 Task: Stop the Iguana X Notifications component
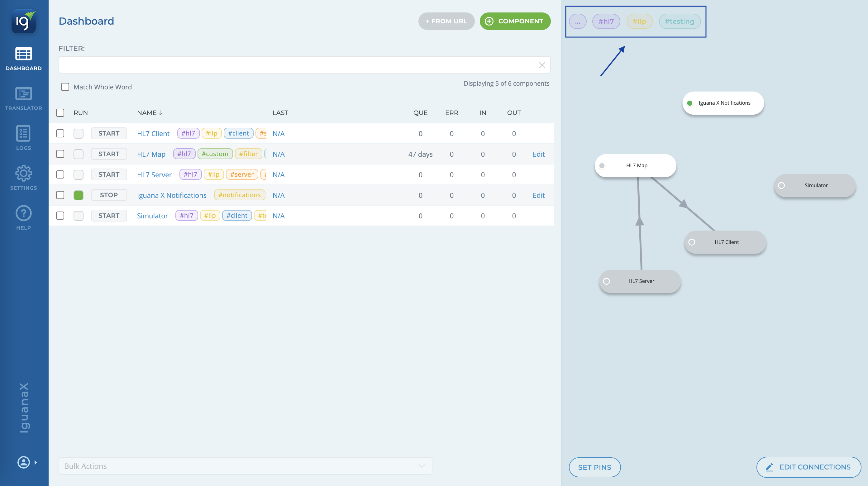click(109, 195)
